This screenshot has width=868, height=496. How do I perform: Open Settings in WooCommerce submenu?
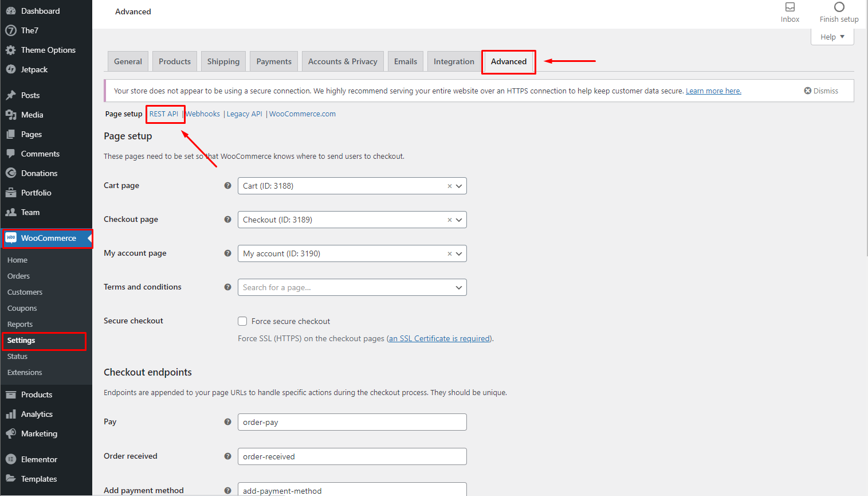pos(21,340)
